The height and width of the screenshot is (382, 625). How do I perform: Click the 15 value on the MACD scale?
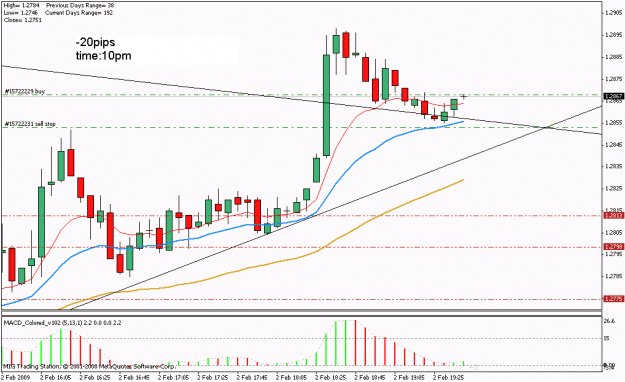click(607, 339)
